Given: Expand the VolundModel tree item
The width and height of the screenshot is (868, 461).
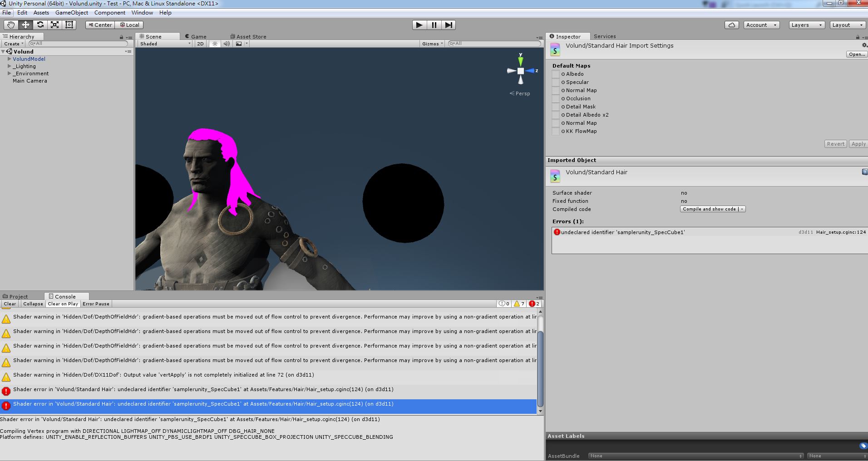Looking at the screenshot, I should pyautogui.click(x=9, y=59).
